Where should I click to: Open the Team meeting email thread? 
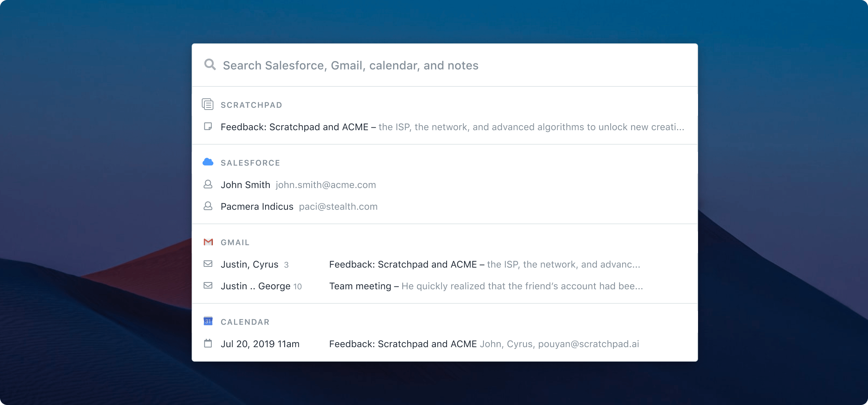click(360, 286)
